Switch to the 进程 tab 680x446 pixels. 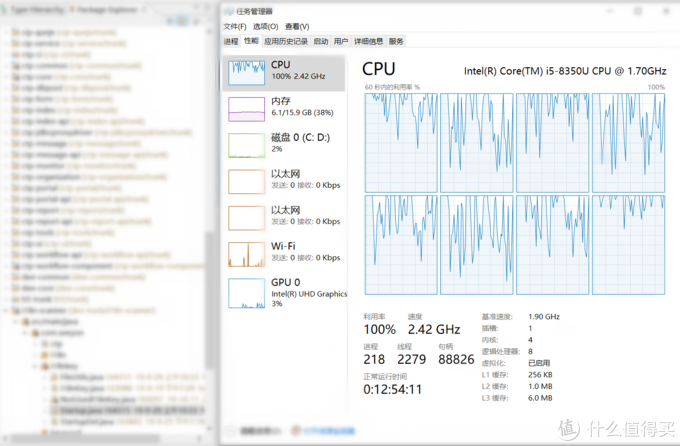[x=231, y=41]
